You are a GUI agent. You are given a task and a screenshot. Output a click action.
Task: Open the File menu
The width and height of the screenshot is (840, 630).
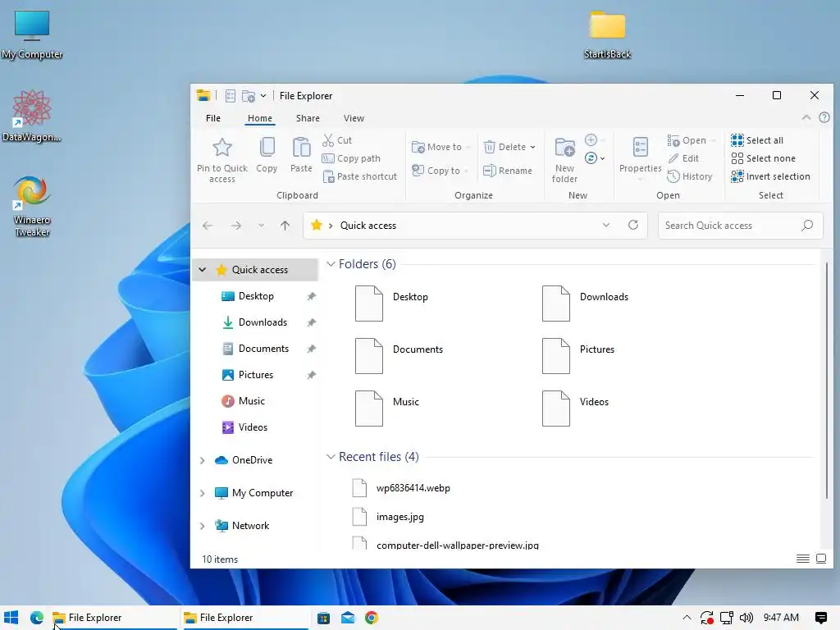tap(213, 118)
